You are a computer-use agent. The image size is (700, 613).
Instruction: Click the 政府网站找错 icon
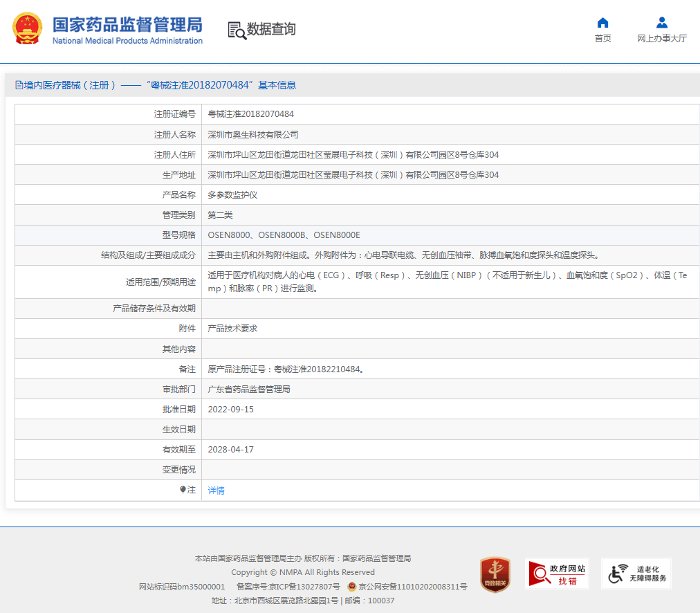557,574
